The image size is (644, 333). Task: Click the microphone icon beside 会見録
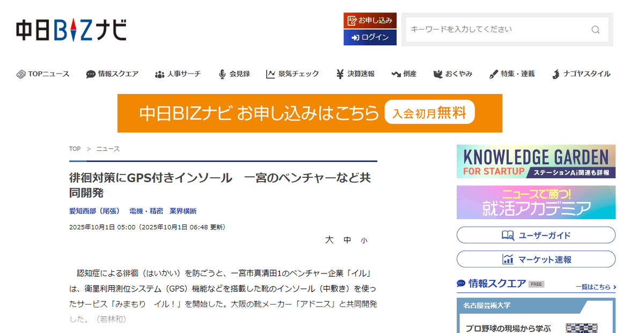(x=222, y=74)
